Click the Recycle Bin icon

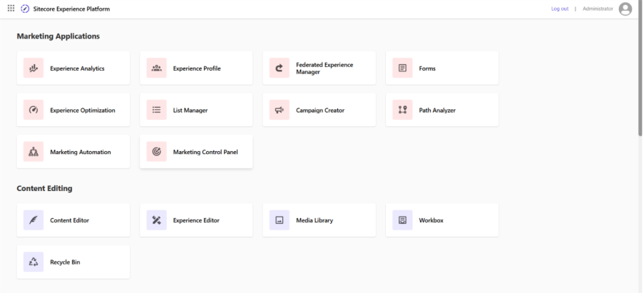pos(34,262)
